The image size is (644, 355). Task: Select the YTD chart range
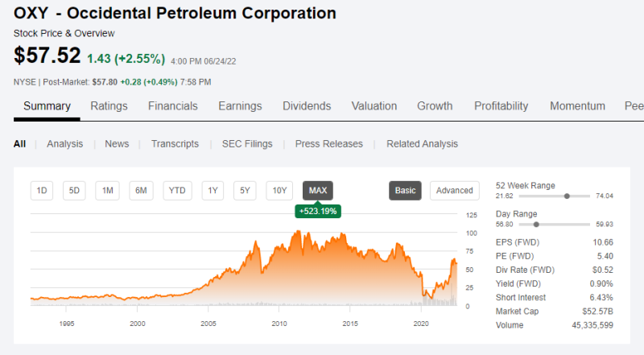click(x=177, y=191)
